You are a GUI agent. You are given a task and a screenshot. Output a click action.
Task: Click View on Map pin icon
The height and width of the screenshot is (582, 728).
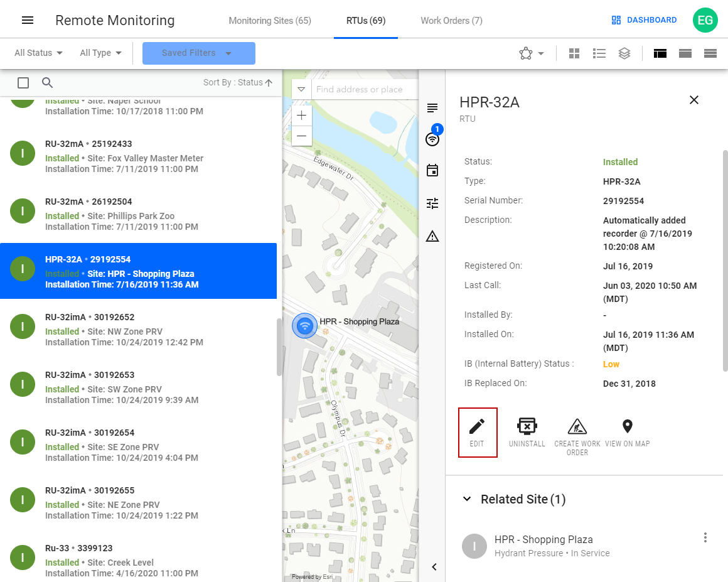point(627,427)
